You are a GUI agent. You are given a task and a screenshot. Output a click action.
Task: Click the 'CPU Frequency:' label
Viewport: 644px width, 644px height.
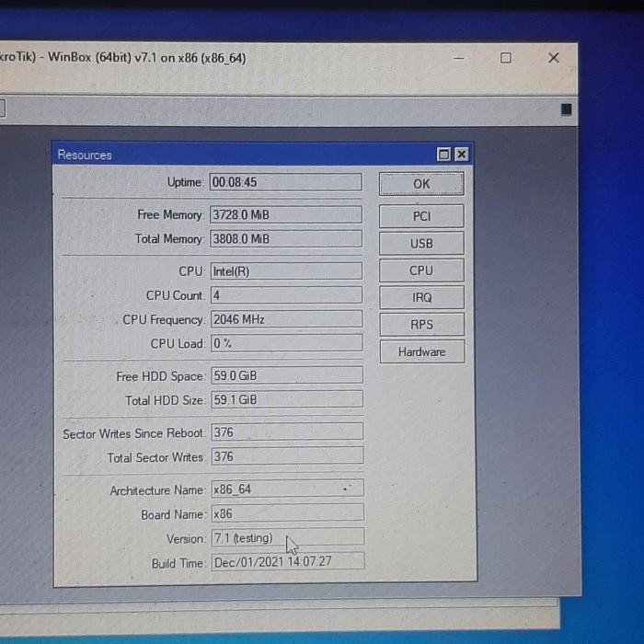point(164,319)
